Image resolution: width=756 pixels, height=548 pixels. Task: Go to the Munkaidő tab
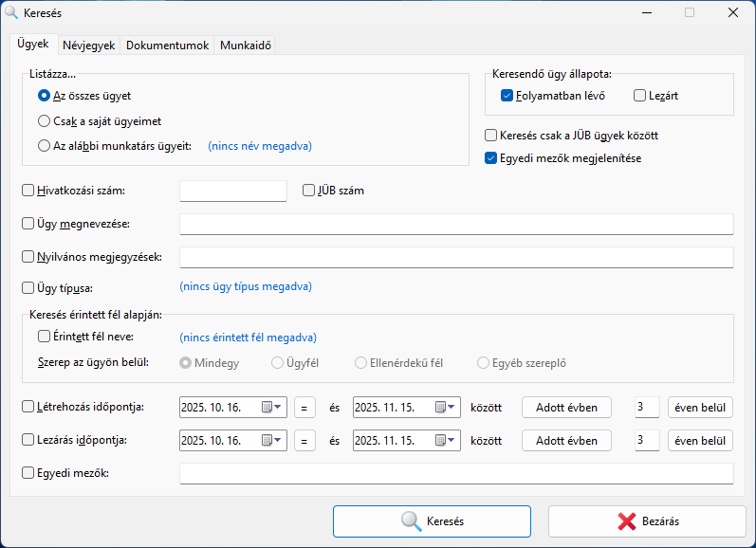point(247,46)
